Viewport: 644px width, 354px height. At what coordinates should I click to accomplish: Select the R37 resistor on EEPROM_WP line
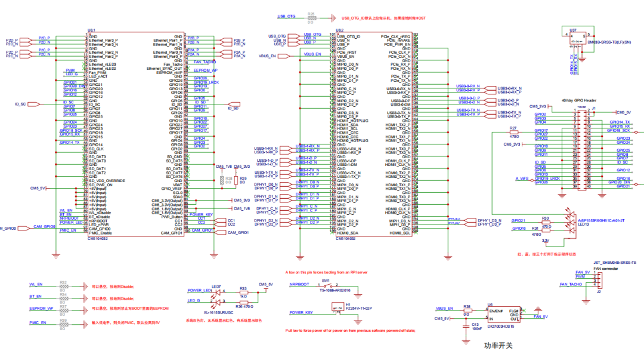point(63,310)
